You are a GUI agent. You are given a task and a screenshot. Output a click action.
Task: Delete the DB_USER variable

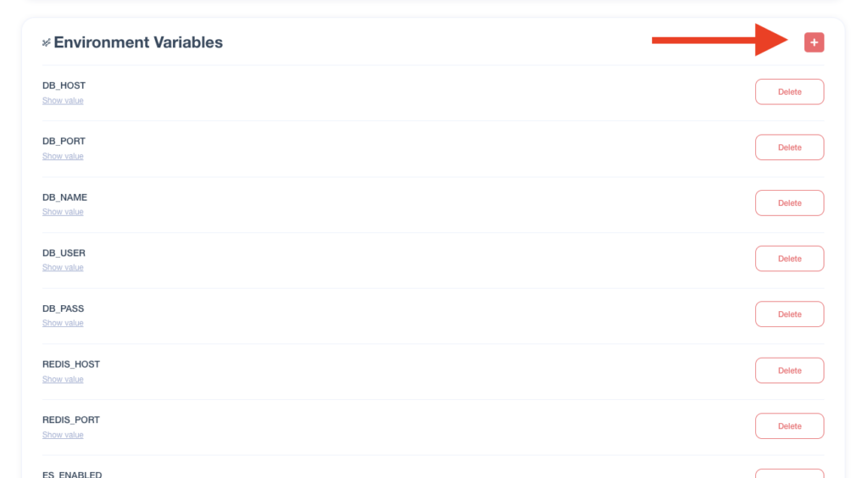pyautogui.click(x=789, y=258)
